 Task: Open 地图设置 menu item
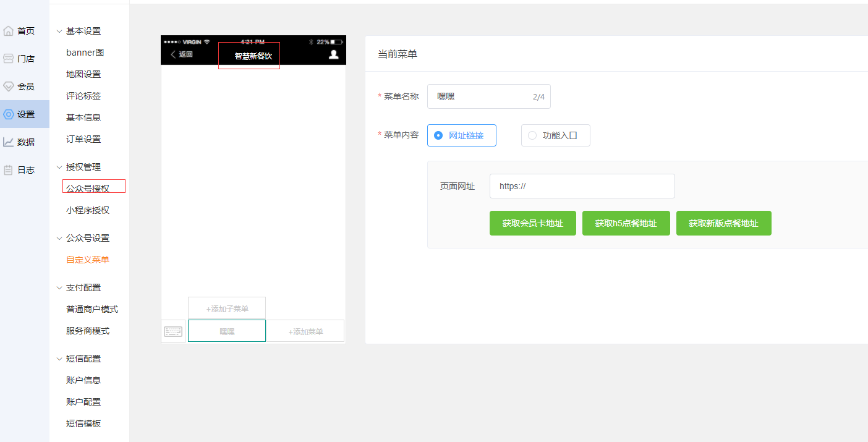(x=83, y=74)
